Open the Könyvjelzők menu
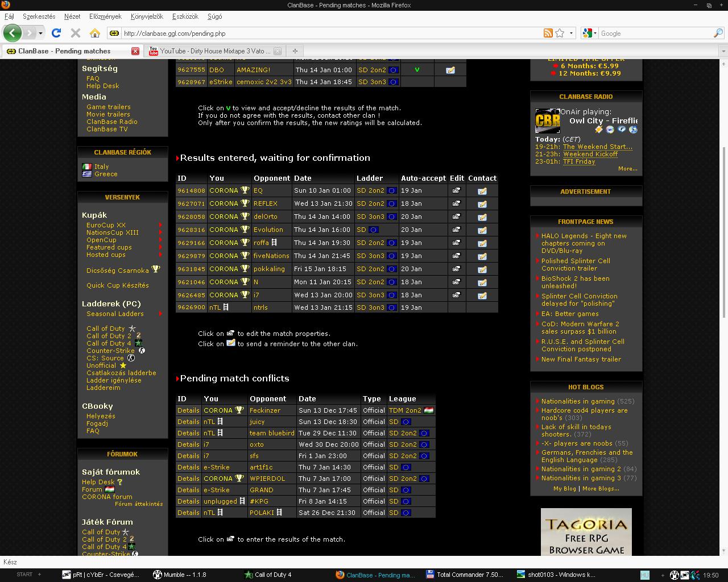The image size is (728, 582). [x=147, y=16]
